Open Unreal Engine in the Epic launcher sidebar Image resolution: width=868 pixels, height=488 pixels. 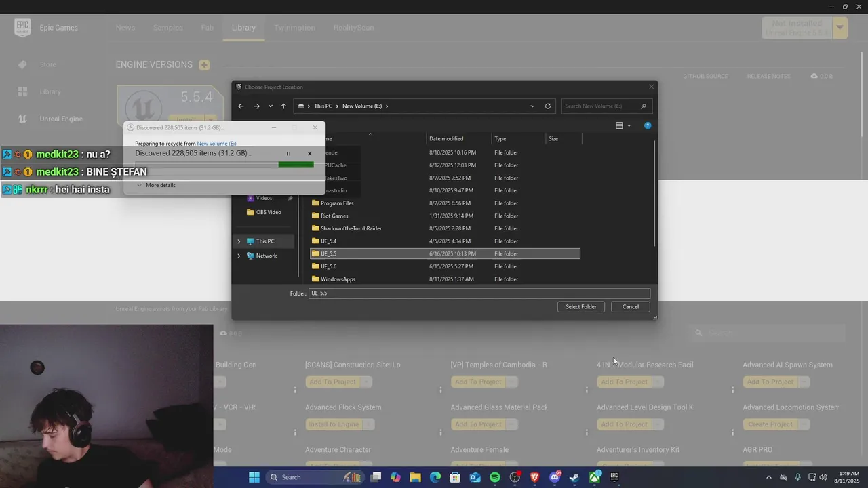(61, 119)
